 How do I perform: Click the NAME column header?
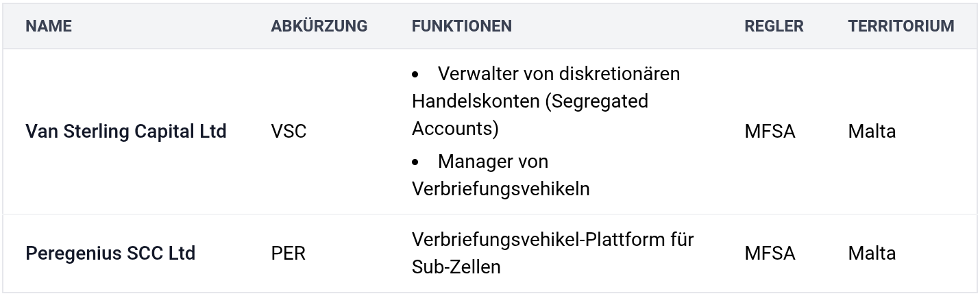tap(49, 26)
